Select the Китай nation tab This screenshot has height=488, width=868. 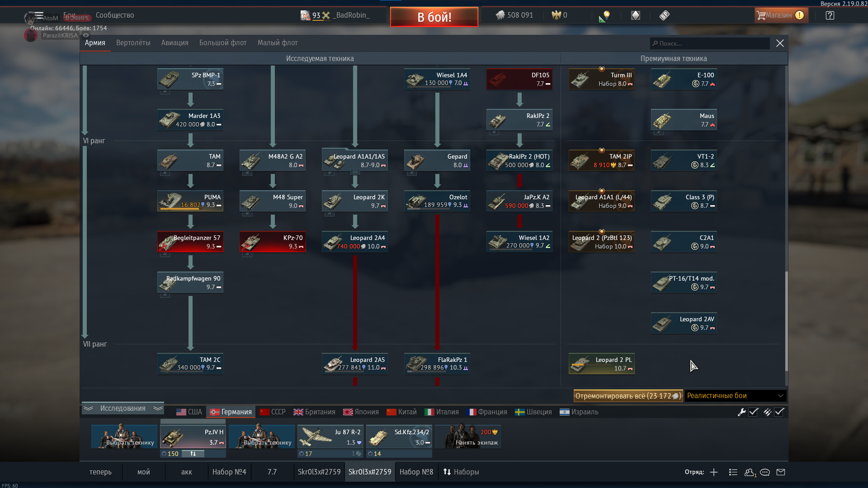(x=401, y=412)
